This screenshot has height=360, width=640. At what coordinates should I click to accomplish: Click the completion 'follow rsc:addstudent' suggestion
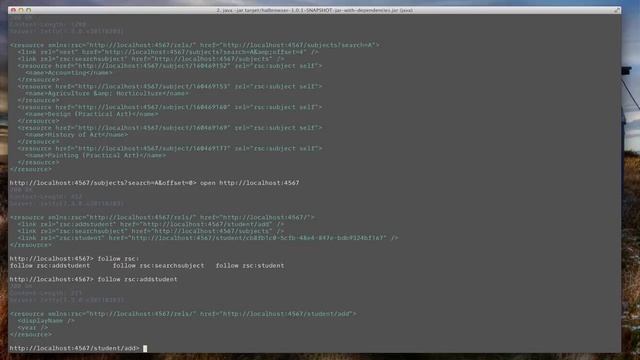50,266
